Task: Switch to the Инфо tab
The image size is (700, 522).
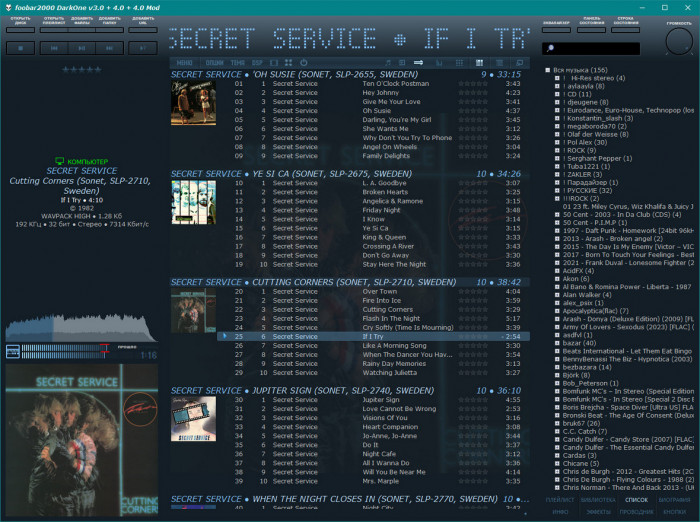Action: (x=560, y=512)
